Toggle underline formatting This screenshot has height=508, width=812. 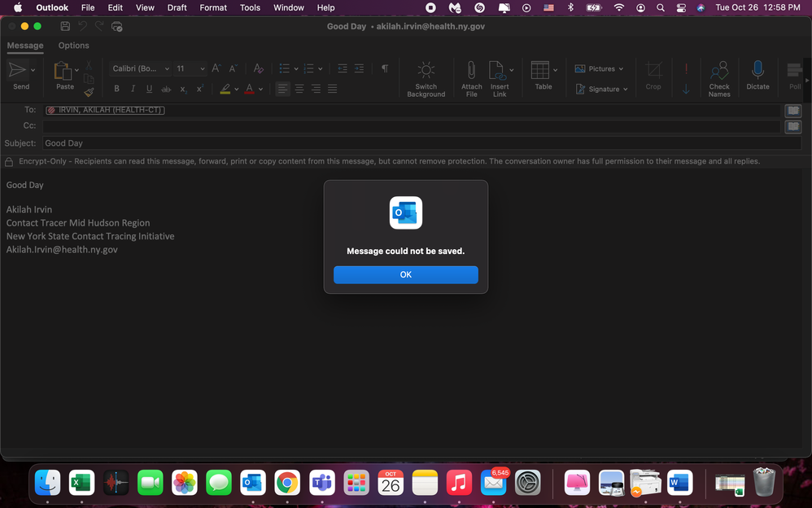coord(149,89)
